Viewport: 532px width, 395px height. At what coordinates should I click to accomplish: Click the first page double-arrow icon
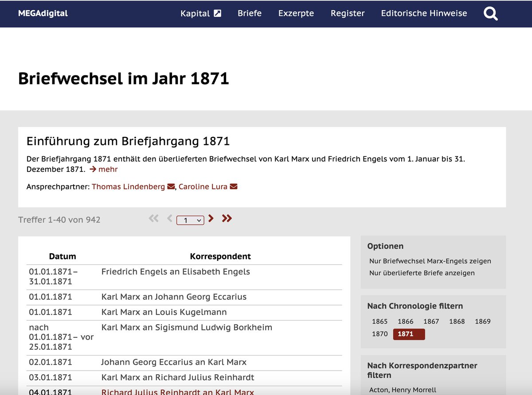[x=153, y=218]
